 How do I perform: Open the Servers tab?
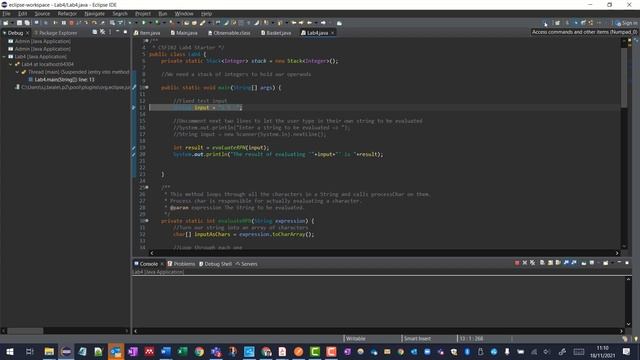pos(246,264)
